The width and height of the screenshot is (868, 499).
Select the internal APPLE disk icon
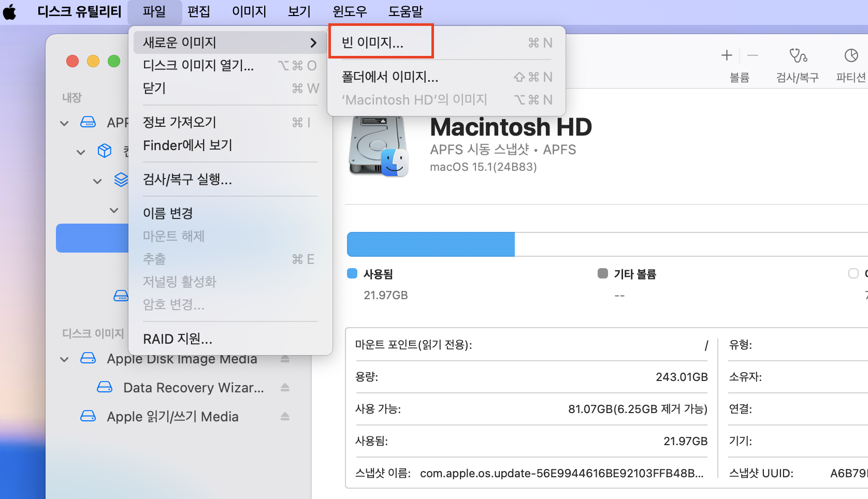point(88,123)
